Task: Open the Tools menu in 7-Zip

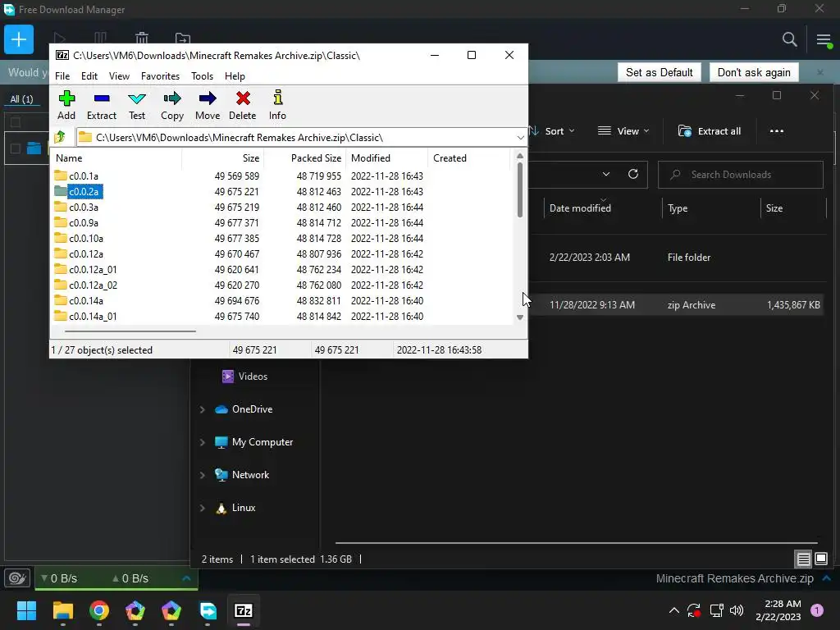Action: (202, 76)
